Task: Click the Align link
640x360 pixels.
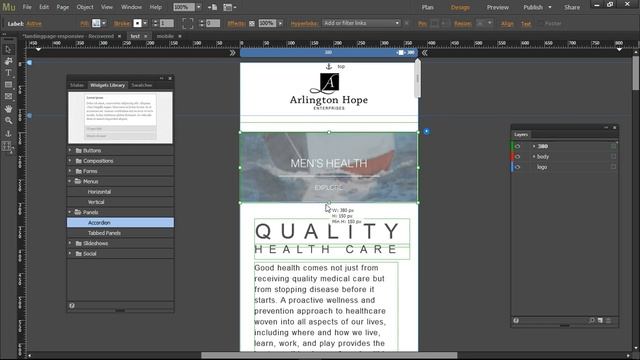Action: (507, 24)
